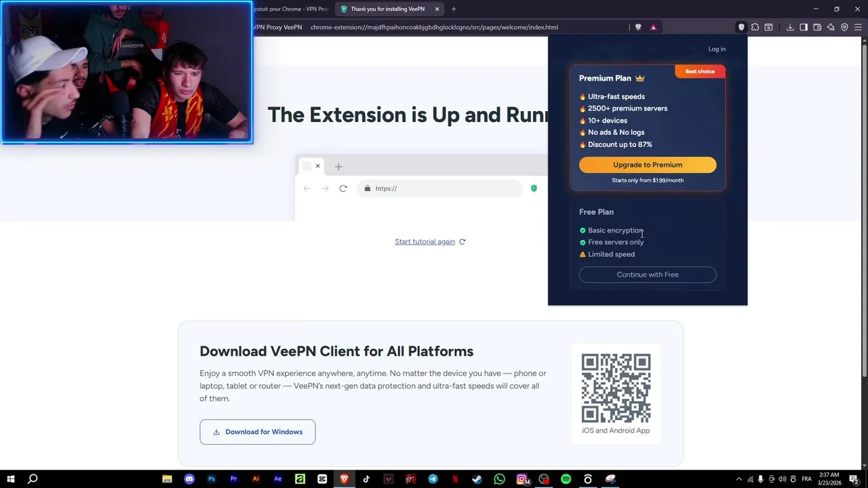868x488 pixels.
Task: Click the '2500+ premium servers' item
Action: click(x=623, y=108)
